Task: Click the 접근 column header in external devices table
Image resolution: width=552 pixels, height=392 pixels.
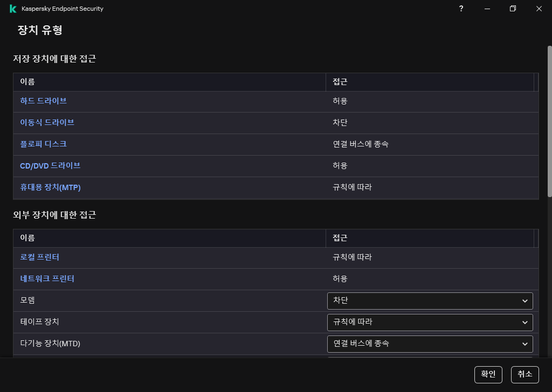Action: pyautogui.click(x=340, y=238)
